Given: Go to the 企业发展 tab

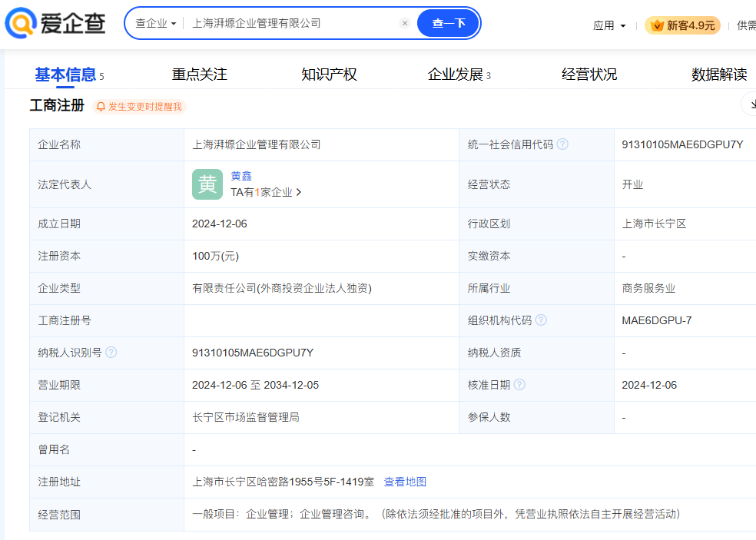Looking at the screenshot, I should 455,75.
